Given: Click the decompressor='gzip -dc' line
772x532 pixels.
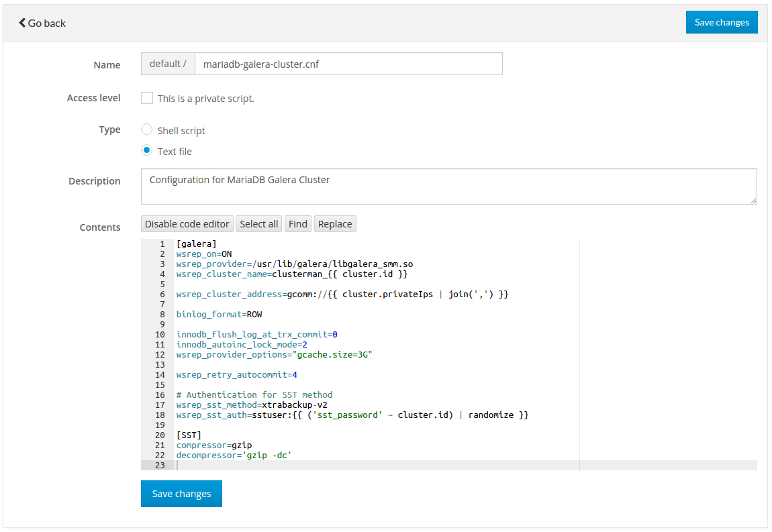Looking at the screenshot, I should pyautogui.click(x=234, y=456).
